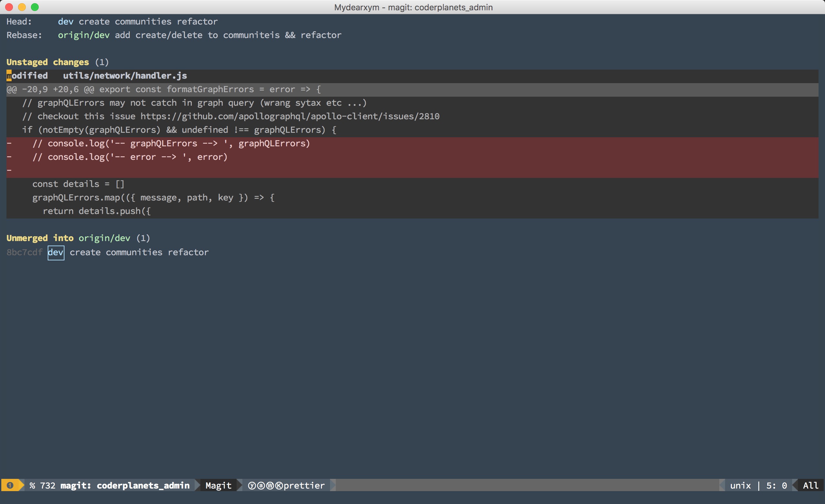Viewport: 825px width, 504px height.
Task: Click the window number 1 indicator
Action: 10,485
